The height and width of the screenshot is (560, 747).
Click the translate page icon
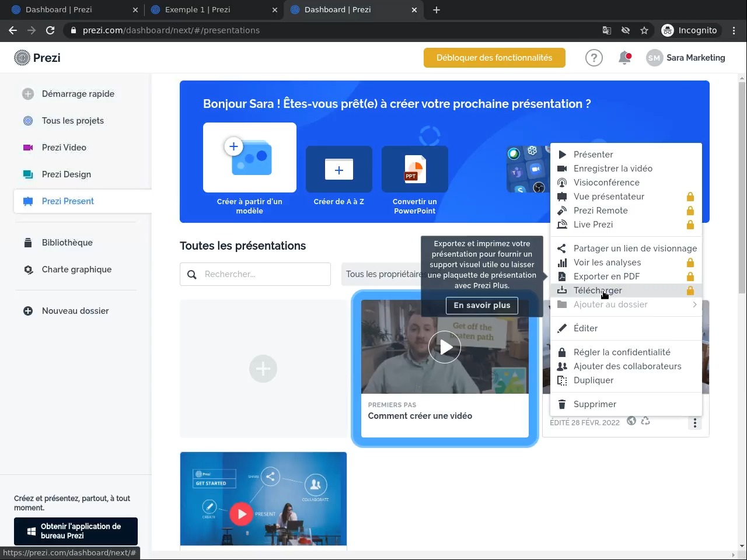point(607,30)
